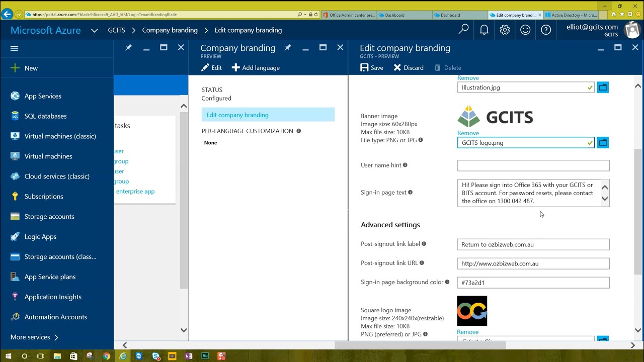The width and height of the screenshot is (644, 362).
Task: Click the GCITS banner logo thumbnail
Action: (x=495, y=117)
